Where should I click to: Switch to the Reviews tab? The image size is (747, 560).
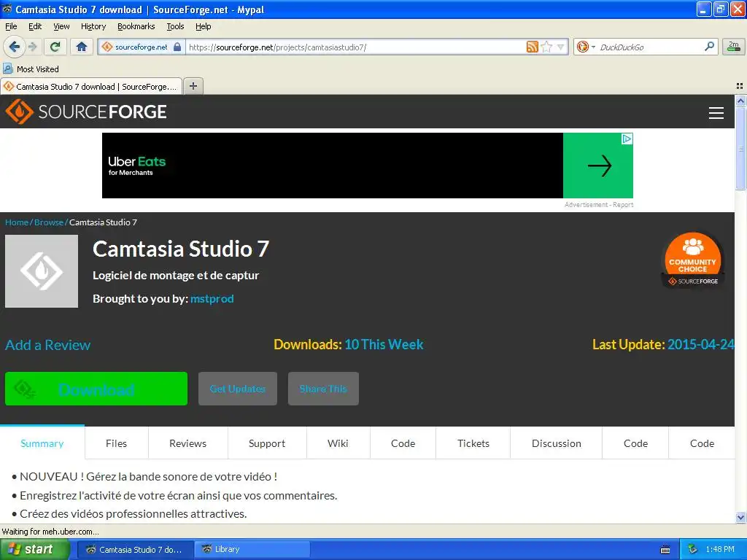[187, 443]
